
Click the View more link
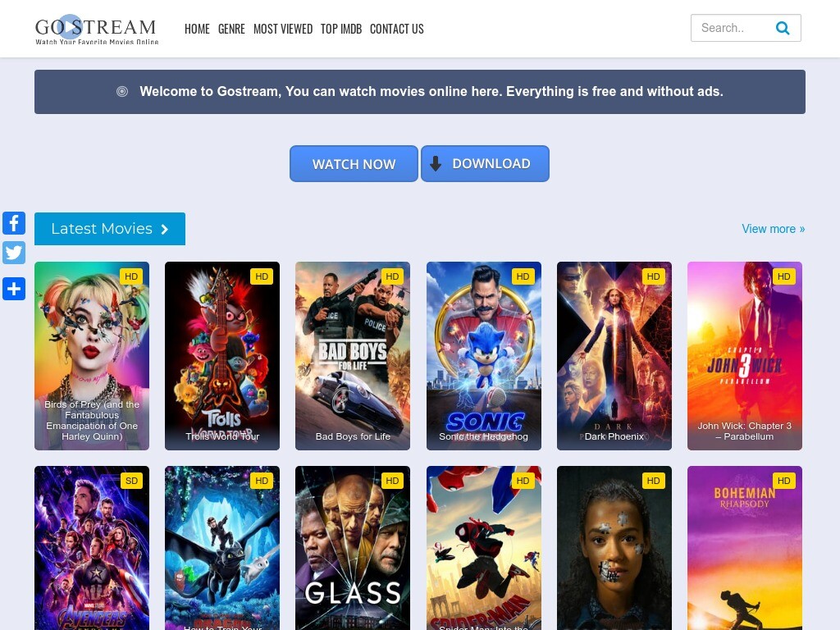773,229
